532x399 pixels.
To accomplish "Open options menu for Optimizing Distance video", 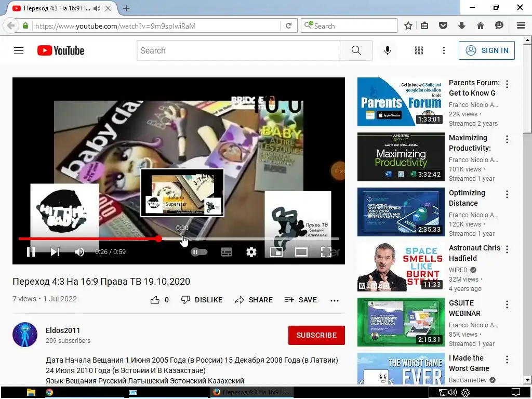I will click(507, 194).
